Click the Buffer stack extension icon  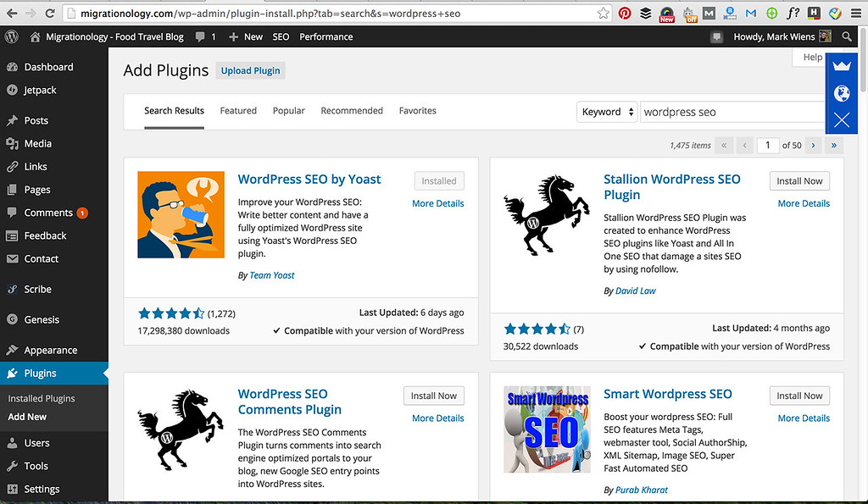[645, 14]
